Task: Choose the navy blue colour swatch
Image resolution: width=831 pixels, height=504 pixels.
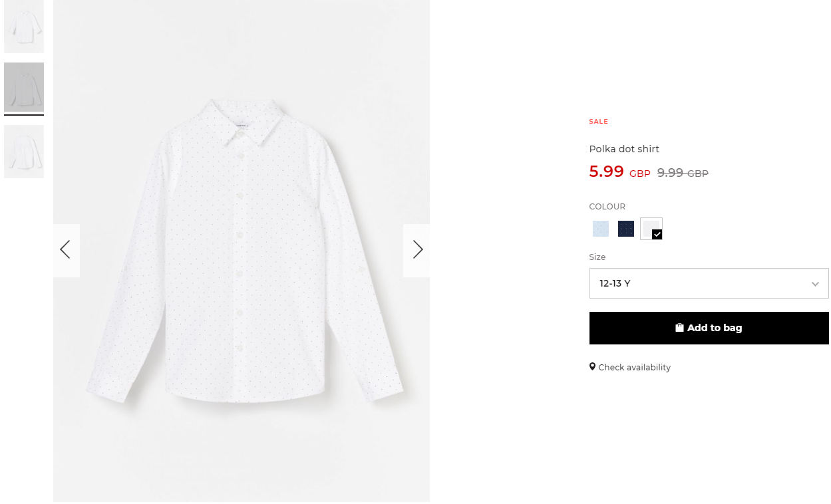Action: 626,229
